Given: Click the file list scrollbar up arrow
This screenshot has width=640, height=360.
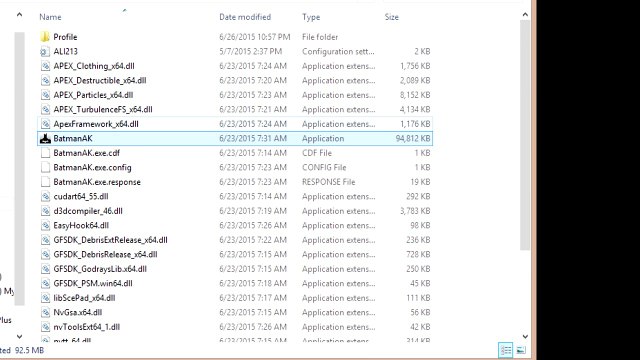Looking at the screenshot, I should (525, 15).
